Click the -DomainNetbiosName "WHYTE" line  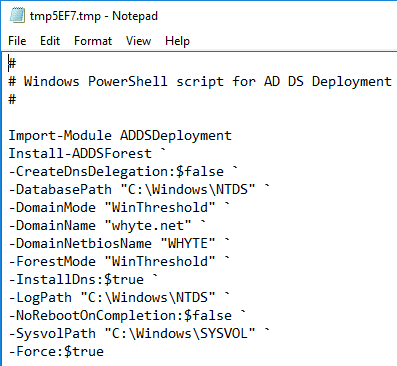click(119, 243)
